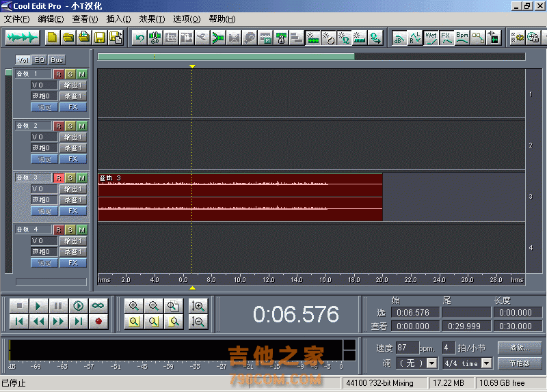Open the 插入(I) menu
This screenshot has height=392, width=547.
point(118,19)
